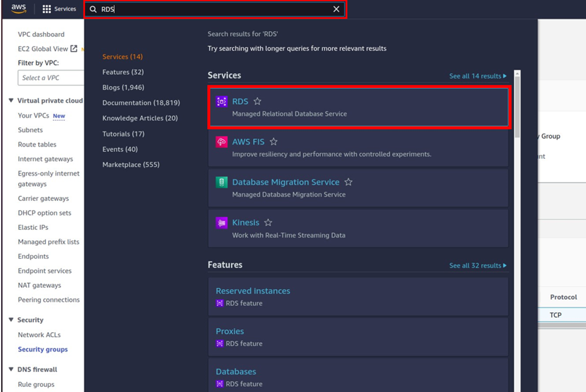Viewport: 586px width, 392px height.
Task: Favorite RDS with the star icon
Action: [x=257, y=101]
